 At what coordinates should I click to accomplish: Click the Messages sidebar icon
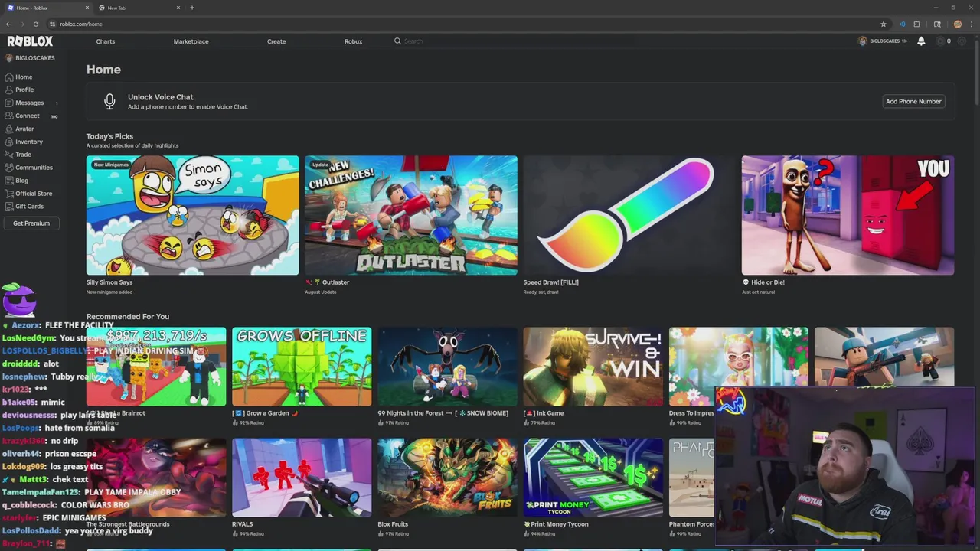tap(8, 103)
